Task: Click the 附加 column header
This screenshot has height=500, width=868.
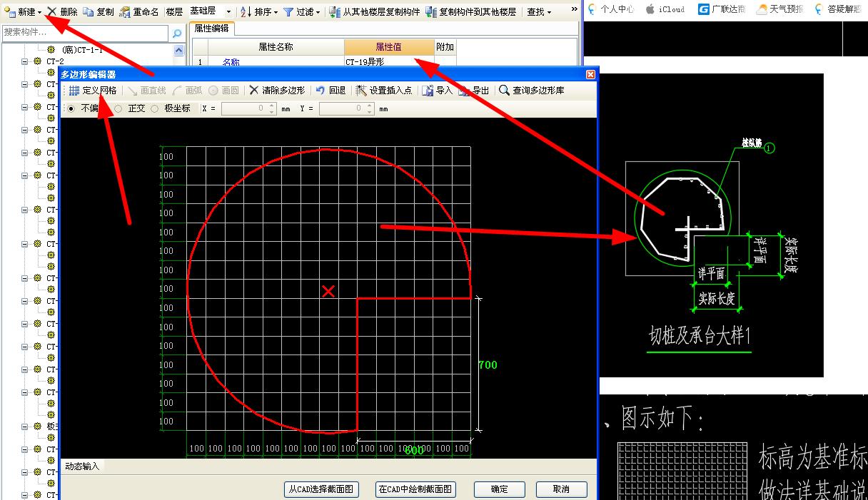Action: click(445, 47)
